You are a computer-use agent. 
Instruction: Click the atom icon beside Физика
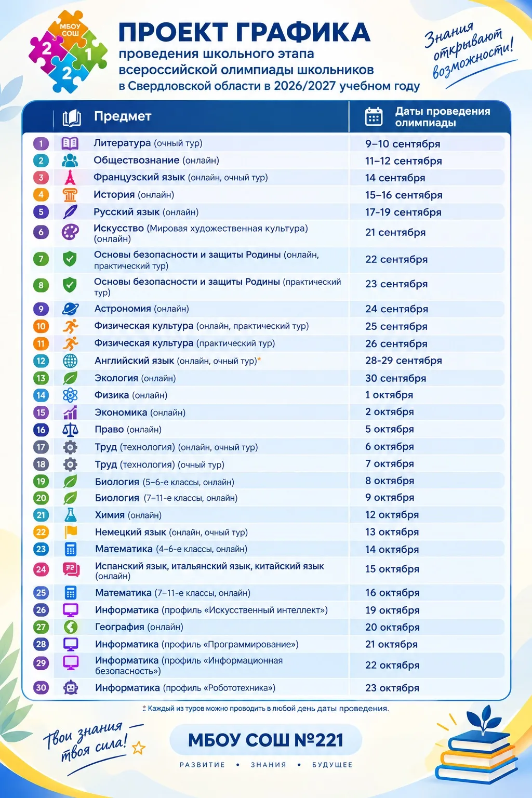pos(70,395)
